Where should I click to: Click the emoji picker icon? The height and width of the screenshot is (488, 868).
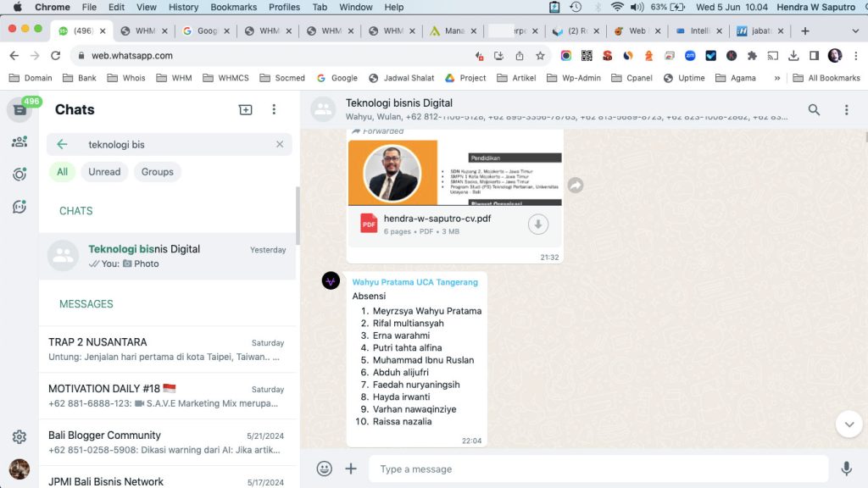pyautogui.click(x=324, y=469)
